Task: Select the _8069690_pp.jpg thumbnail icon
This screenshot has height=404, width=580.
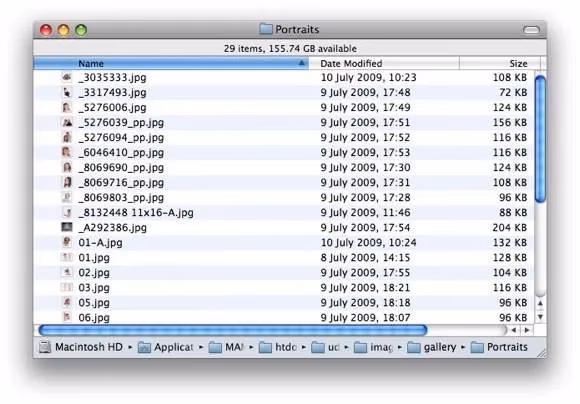Action: 67,167
